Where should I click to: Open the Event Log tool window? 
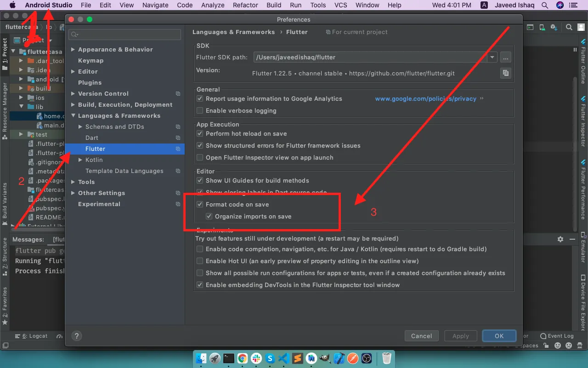click(x=557, y=336)
